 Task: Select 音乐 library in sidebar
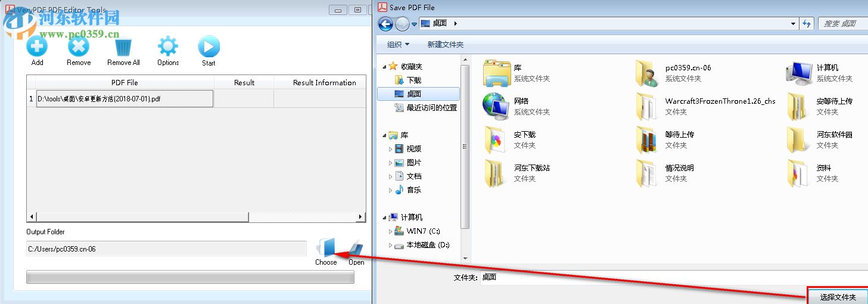[408, 190]
